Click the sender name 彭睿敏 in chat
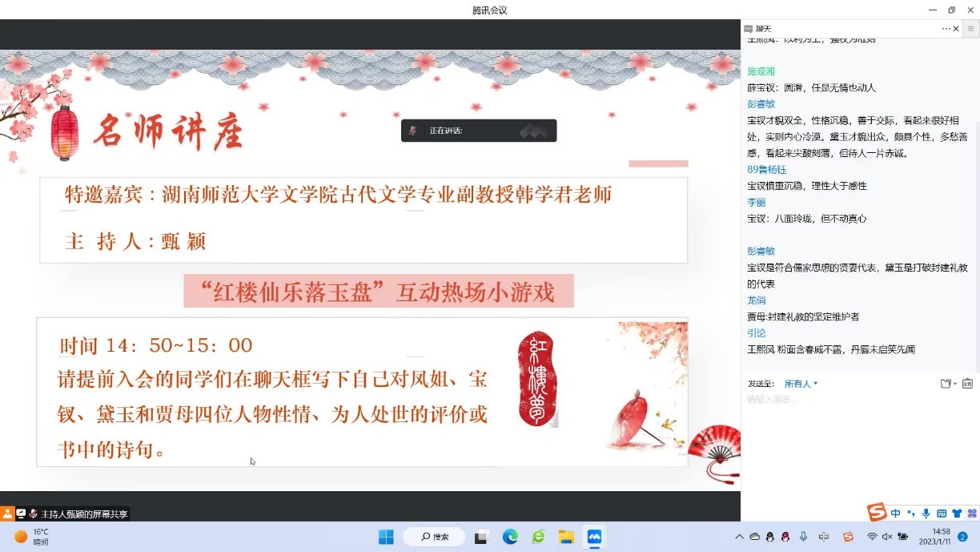The height and width of the screenshot is (552, 980). (761, 104)
